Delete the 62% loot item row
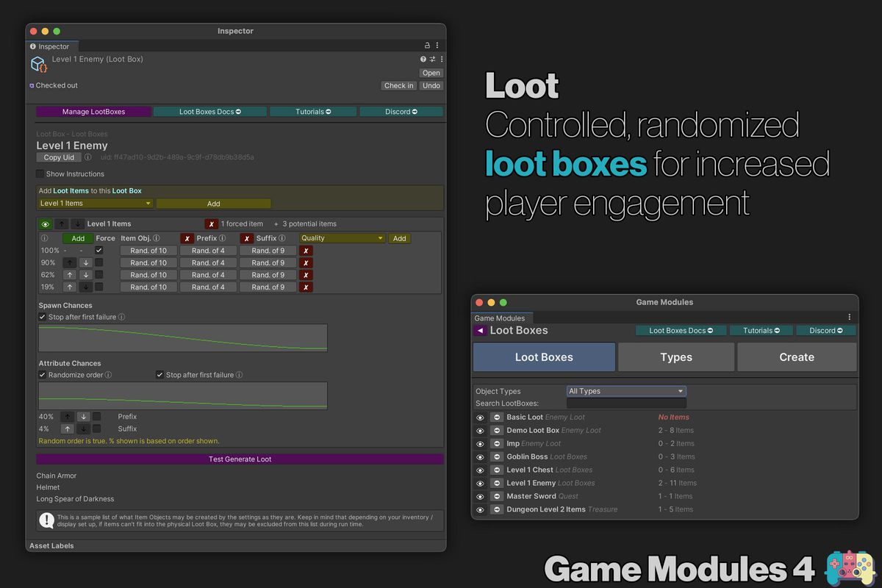Screen dimensions: 882x588 [306, 275]
